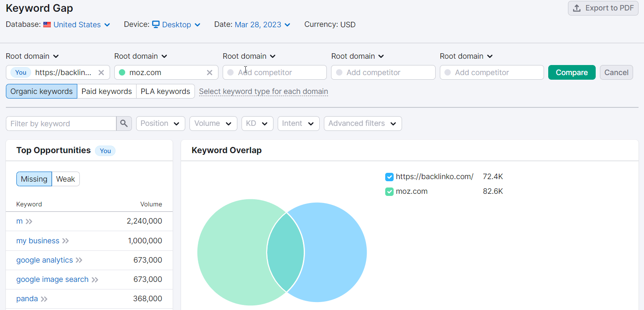The height and width of the screenshot is (310, 644).
Task: Open the United States database dropdown
Action: pos(81,25)
